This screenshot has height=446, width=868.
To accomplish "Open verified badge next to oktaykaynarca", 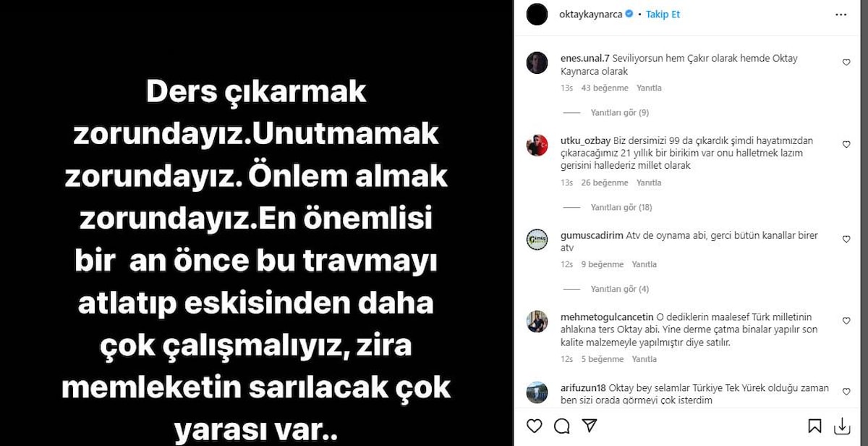I will coord(629,14).
